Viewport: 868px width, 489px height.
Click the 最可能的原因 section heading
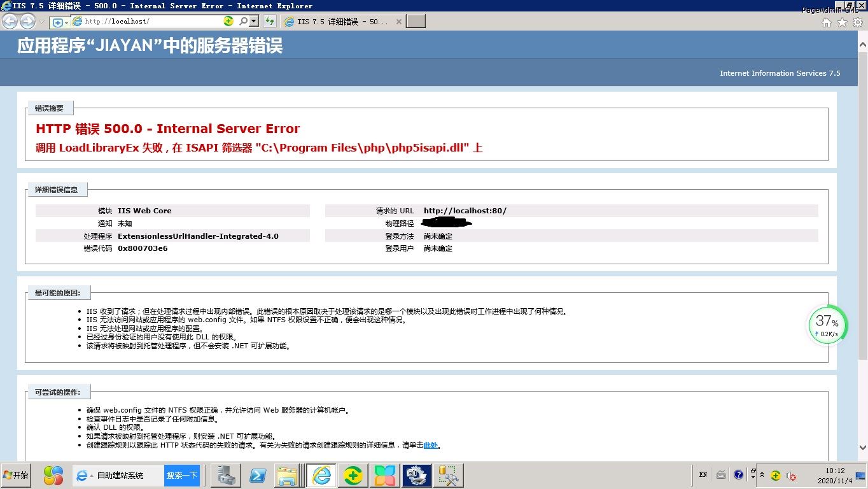point(58,293)
